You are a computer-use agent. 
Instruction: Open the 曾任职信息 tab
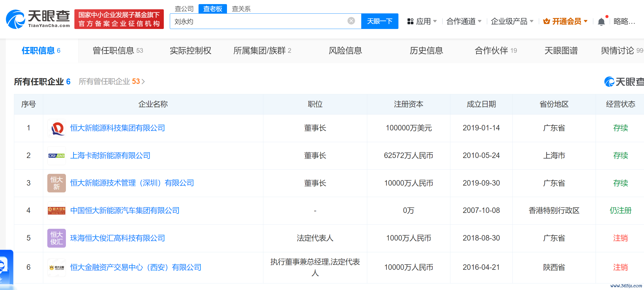point(118,51)
